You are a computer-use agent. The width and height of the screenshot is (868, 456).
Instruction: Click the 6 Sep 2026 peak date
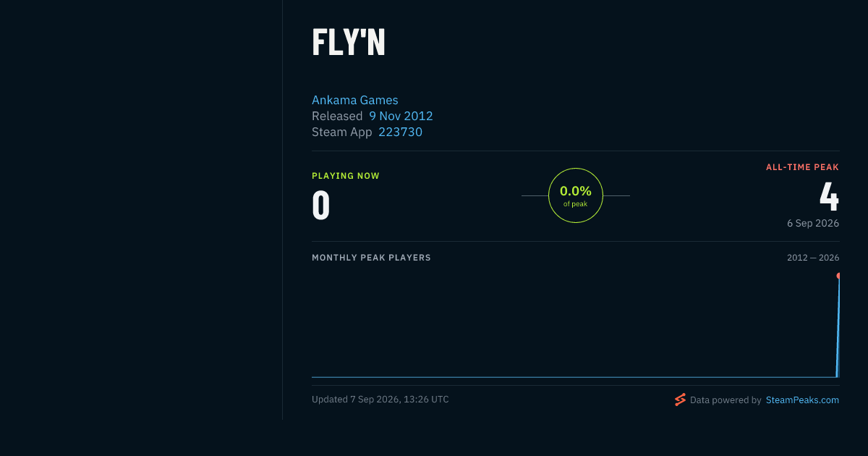click(x=813, y=223)
